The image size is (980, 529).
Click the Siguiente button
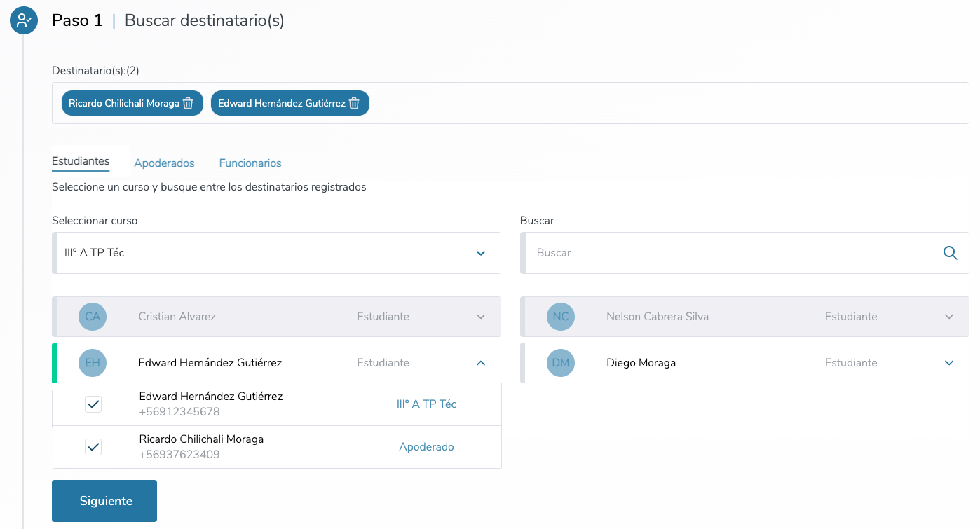(x=104, y=501)
